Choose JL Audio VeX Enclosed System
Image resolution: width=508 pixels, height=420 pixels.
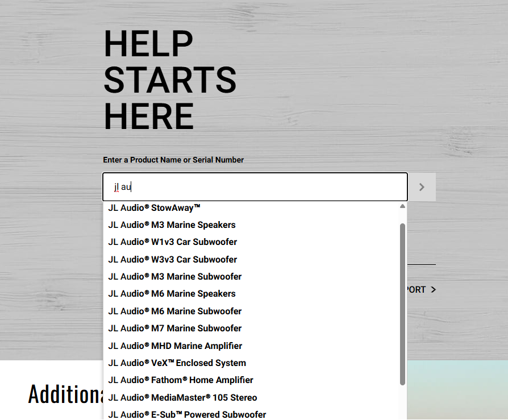pyautogui.click(x=177, y=363)
